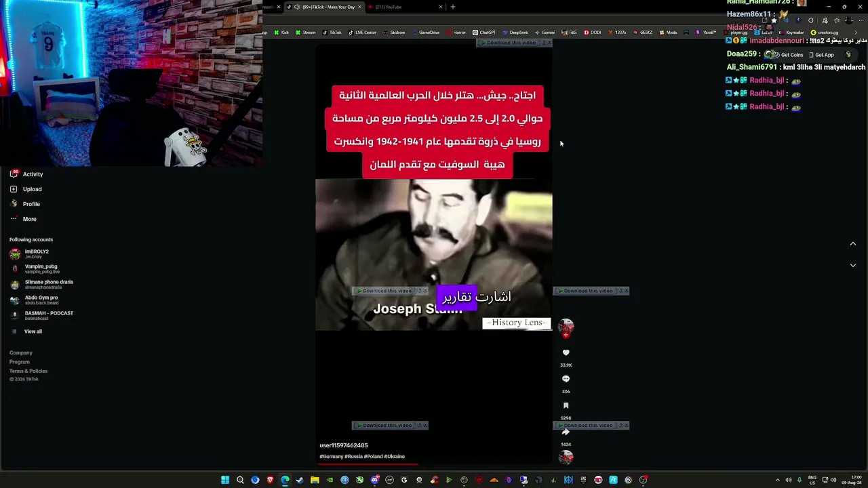Open Activity in the TikTok sidebar
The image size is (868, 488).
pyautogui.click(x=27, y=174)
